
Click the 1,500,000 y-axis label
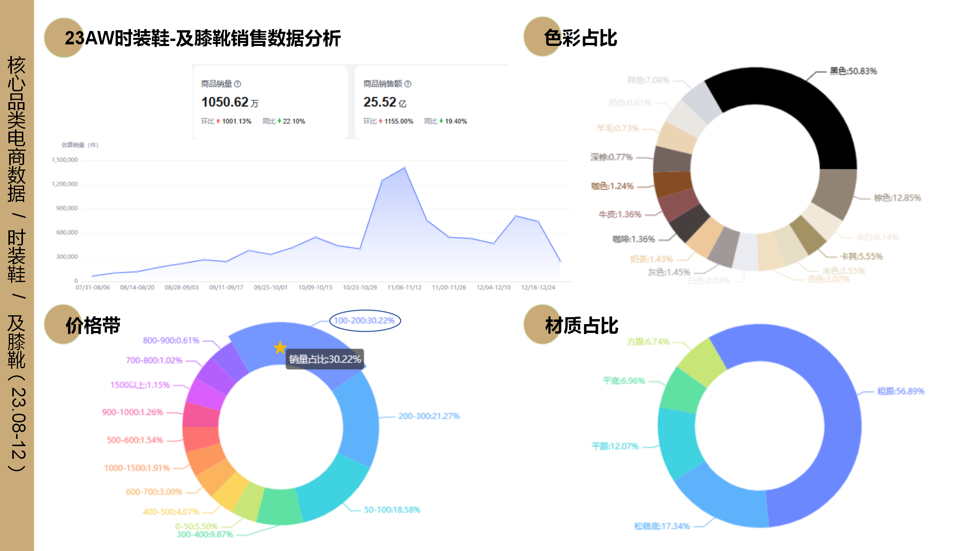(x=65, y=160)
